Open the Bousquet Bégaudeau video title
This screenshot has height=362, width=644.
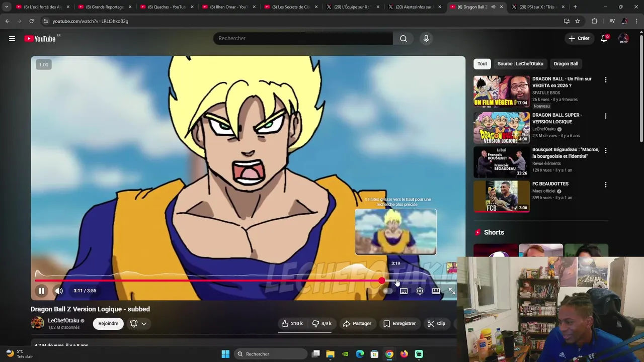click(566, 153)
